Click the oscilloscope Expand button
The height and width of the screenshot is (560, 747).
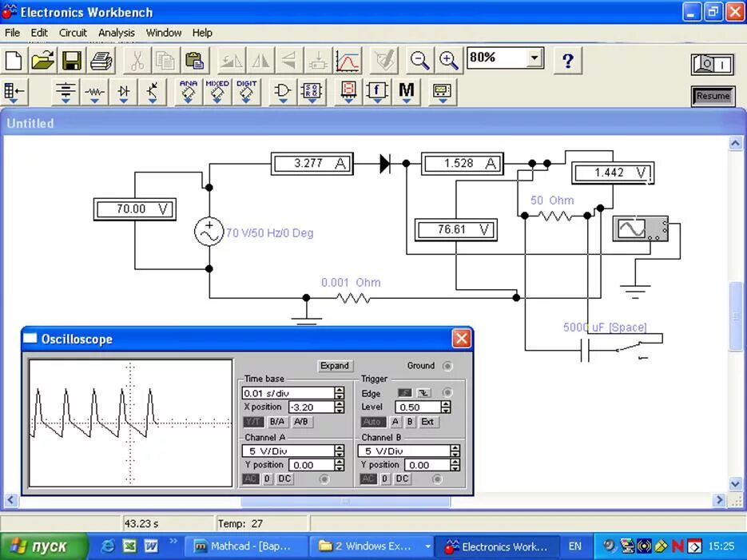(335, 366)
